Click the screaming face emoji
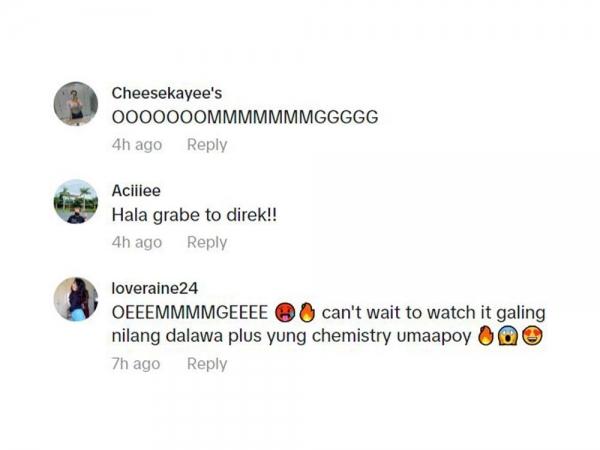The width and height of the screenshot is (600, 450). [508, 336]
